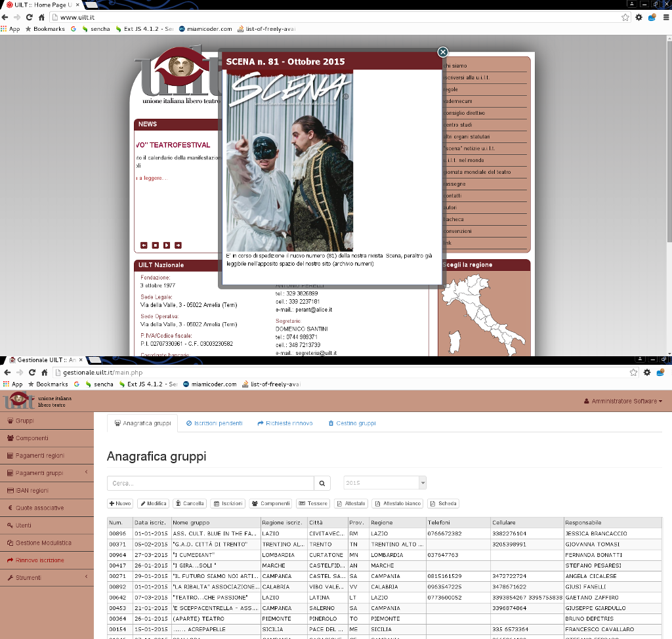Click the Nuovo button
This screenshot has height=639, width=672.
coord(120,504)
